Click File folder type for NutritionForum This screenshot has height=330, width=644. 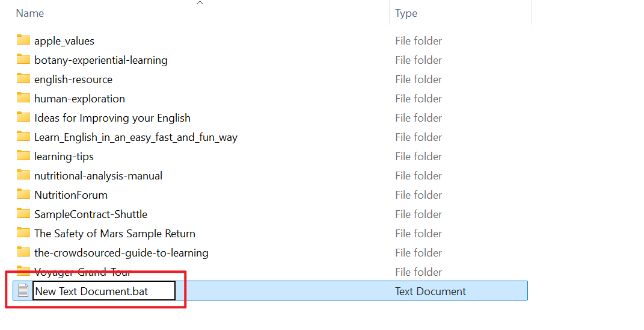[x=419, y=195]
